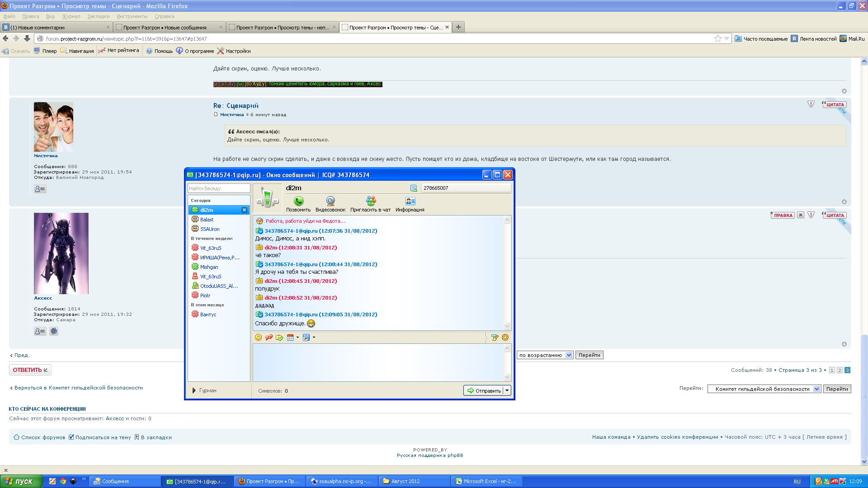Close the di2m conversation tab
Viewport: 868px width, 488px height.
[x=244, y=210]
